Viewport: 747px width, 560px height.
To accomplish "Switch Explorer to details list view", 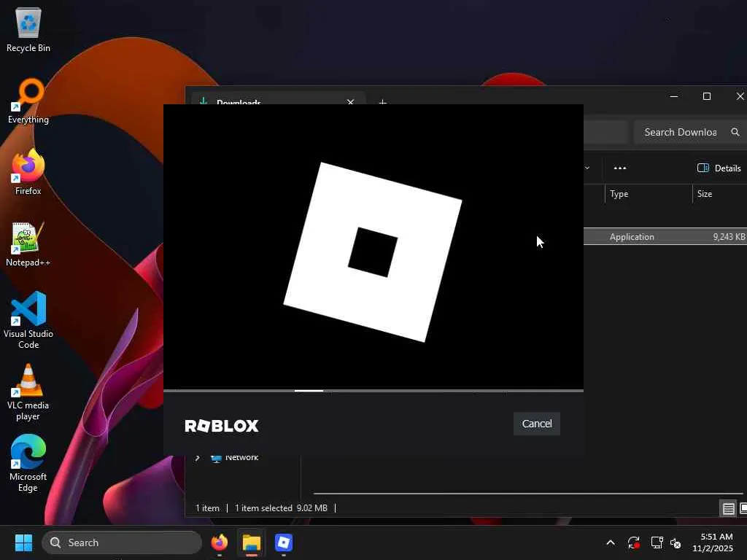I will tap(728, 508).
